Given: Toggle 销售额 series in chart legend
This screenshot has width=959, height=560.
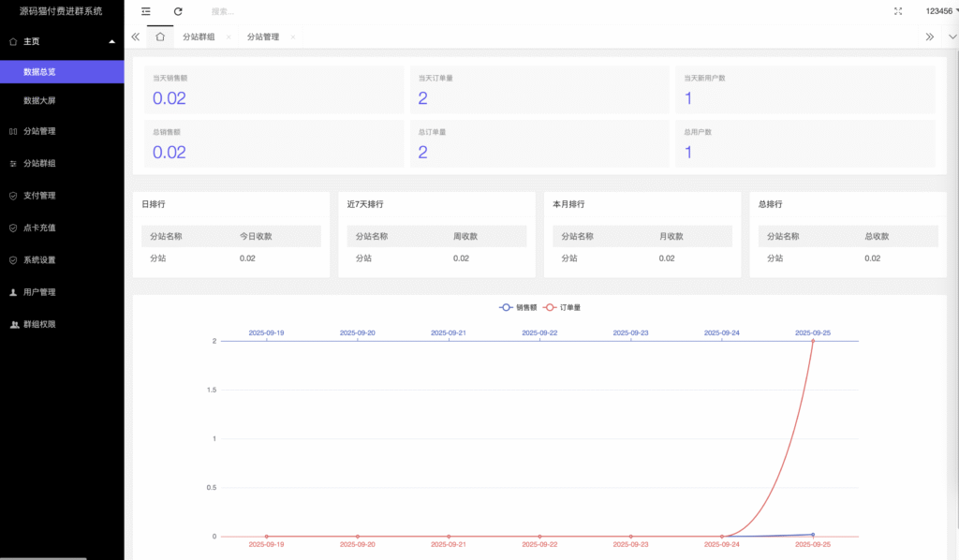Looking at the screenshot, I should coord(519,307).
